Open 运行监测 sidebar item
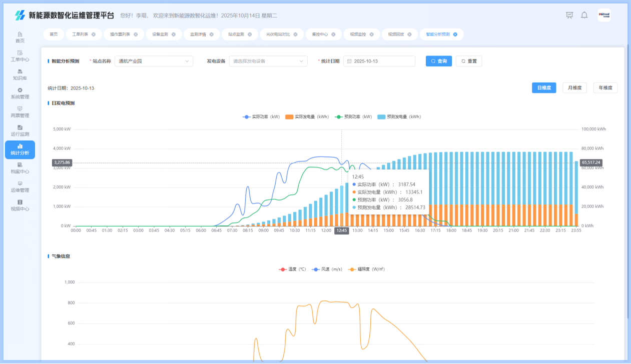The image size is (631, 364). tap(20, 130)
